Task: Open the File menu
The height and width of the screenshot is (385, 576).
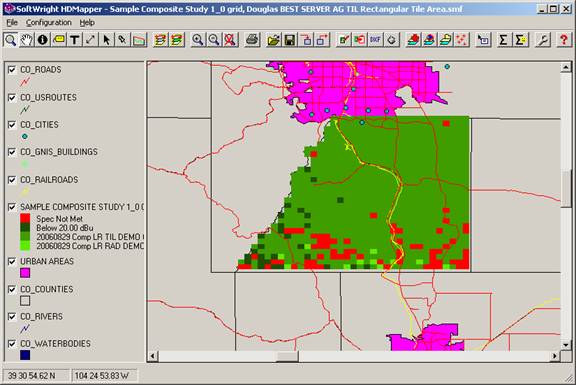Action: click(12, 22)
